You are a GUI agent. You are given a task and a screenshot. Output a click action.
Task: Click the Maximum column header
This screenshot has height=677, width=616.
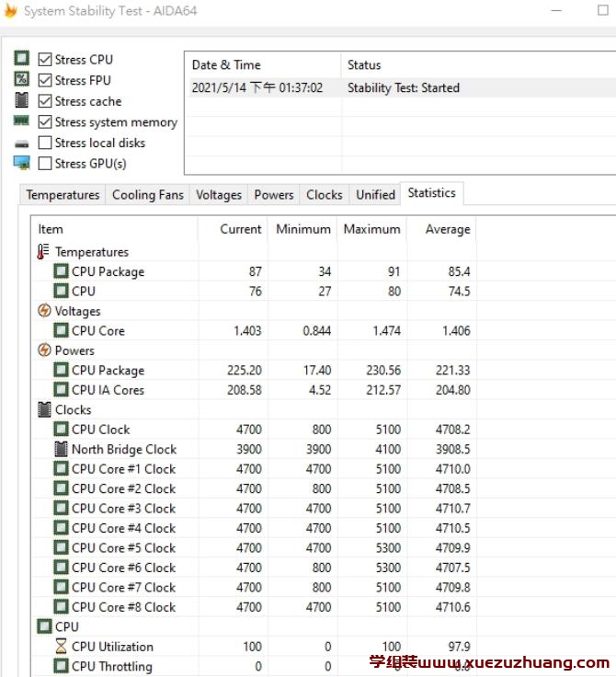tap(371, 229)
